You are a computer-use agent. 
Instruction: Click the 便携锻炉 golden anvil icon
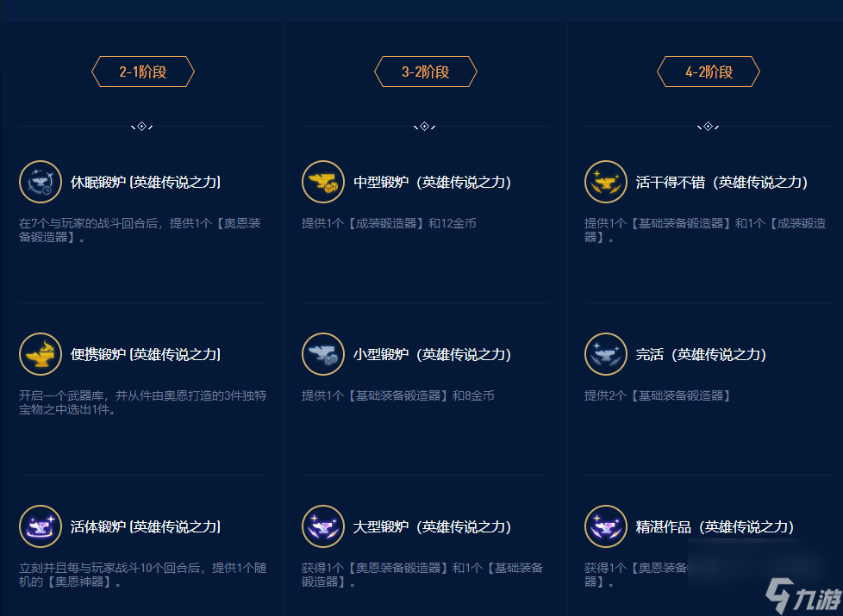(x=41, y=354)
